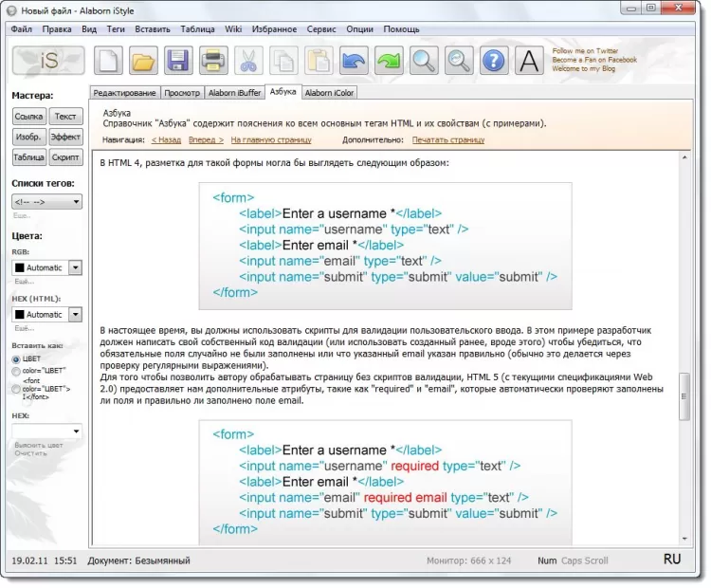This screenshot has height=588, width=711.
Task: Open RGB Automatic color dropdown arrow
Action: coord(76,267)
